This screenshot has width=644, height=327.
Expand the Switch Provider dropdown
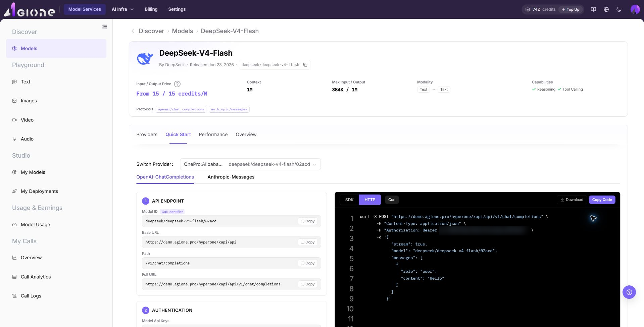pyautogui.click(x=250, y=164)
